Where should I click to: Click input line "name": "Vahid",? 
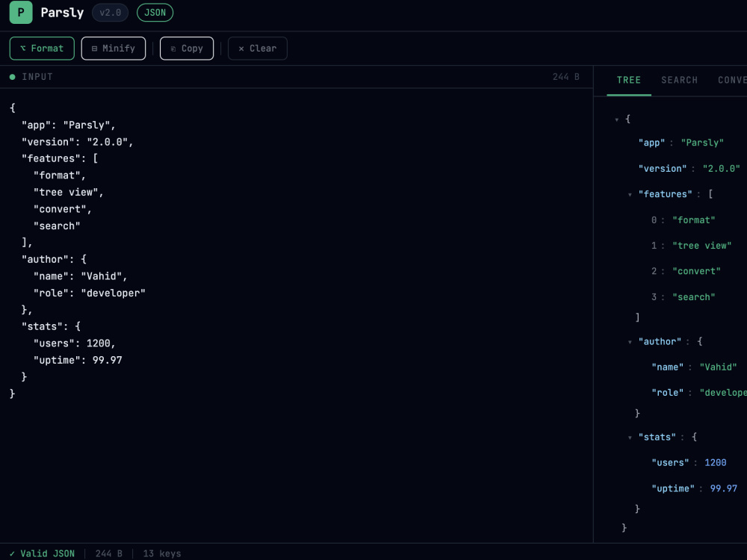[81, 276]
